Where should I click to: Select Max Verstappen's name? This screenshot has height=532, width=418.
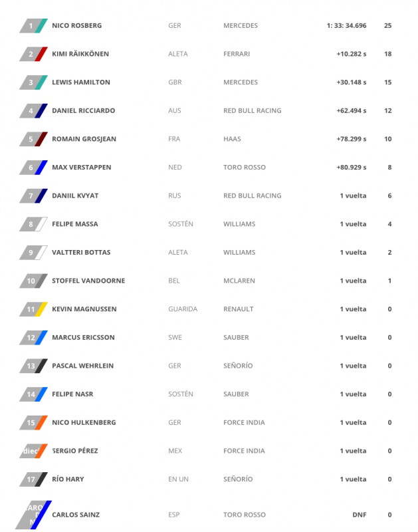coord(81,168)
